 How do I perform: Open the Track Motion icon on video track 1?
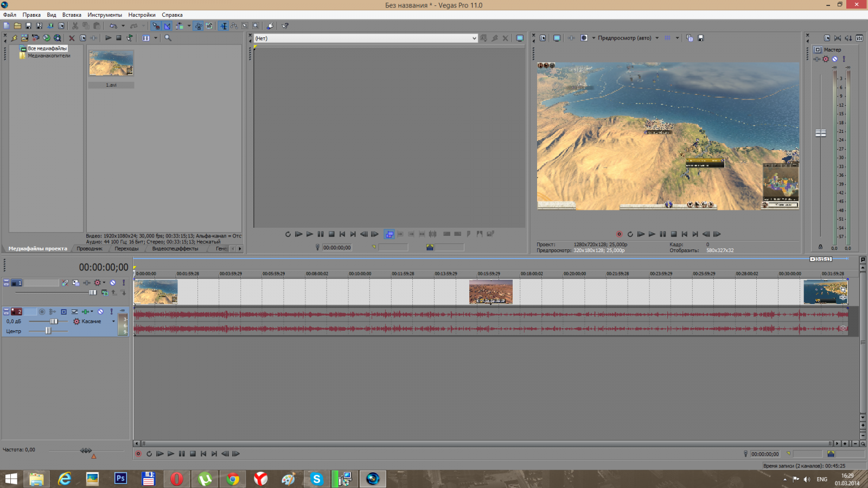(75, 282)
